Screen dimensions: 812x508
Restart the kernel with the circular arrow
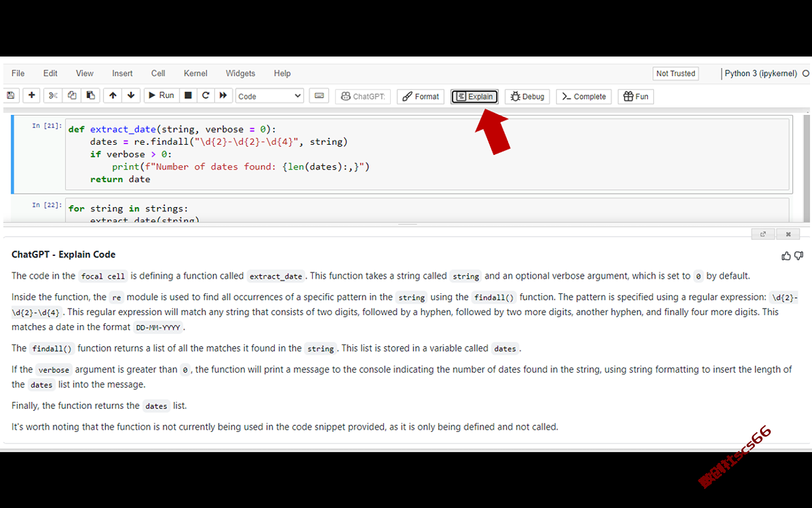(x=206, y=96)
